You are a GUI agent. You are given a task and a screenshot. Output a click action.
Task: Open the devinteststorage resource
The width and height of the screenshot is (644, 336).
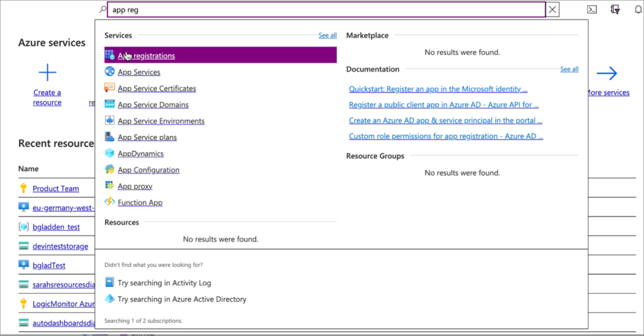coord(60,247)
